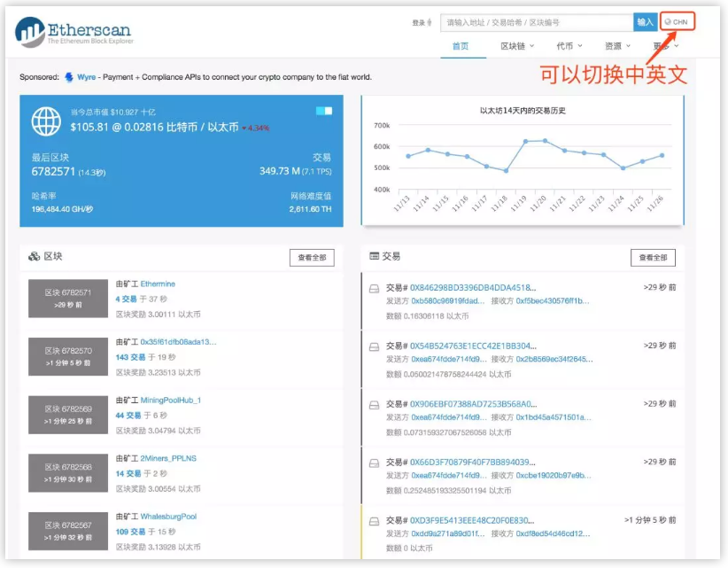
Task: Open transaction hash 0XD3F9E5413EEE48C20F0E830
Action: pos(472,520)
